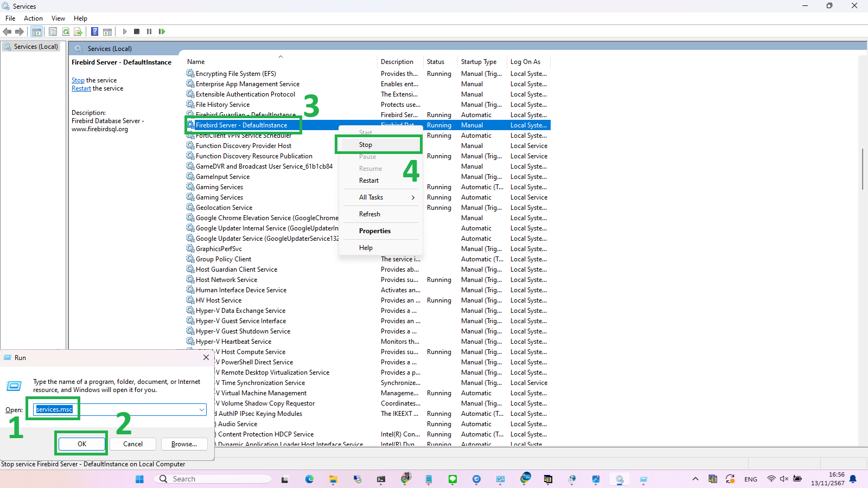
Task: Select Extensible Authentication Protocol service
Action: [x=368, y=94]
